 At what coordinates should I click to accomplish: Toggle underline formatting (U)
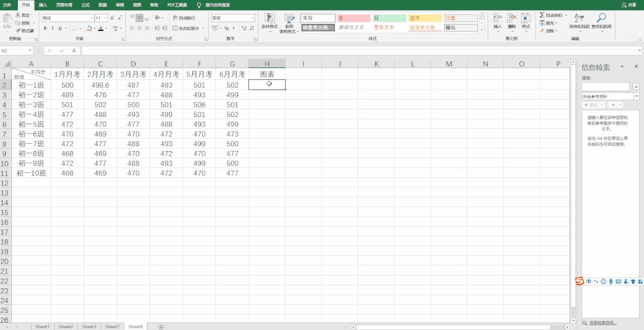tap(60, 28)
